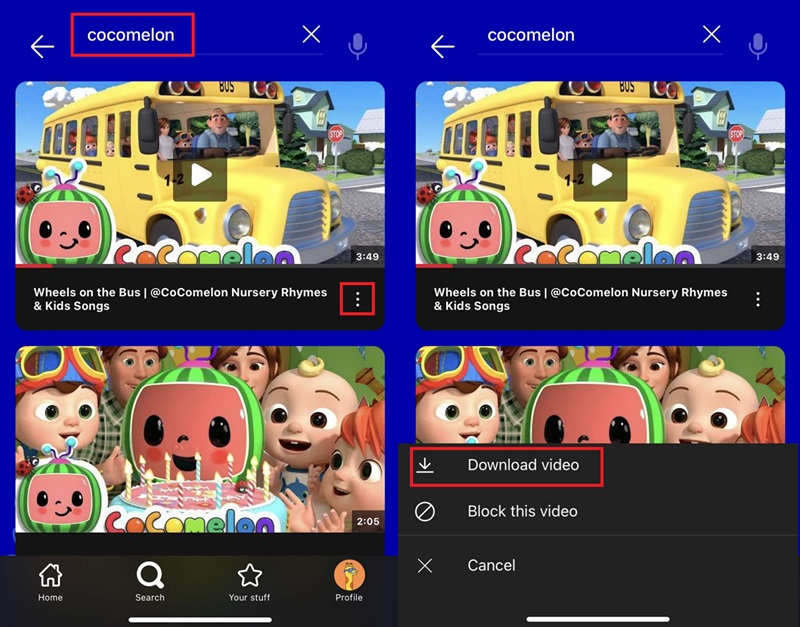
Task: Open three-dot menu for Wheels on the Bus, left screen
Action: pyautogui.click(x=358, y=299)
